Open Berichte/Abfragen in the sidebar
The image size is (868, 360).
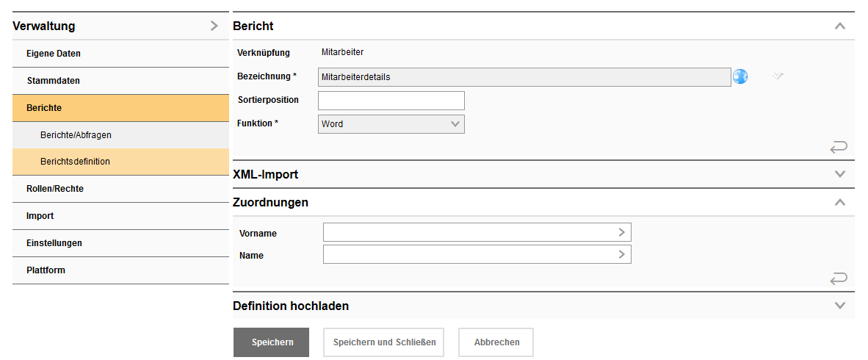(76, 135)
